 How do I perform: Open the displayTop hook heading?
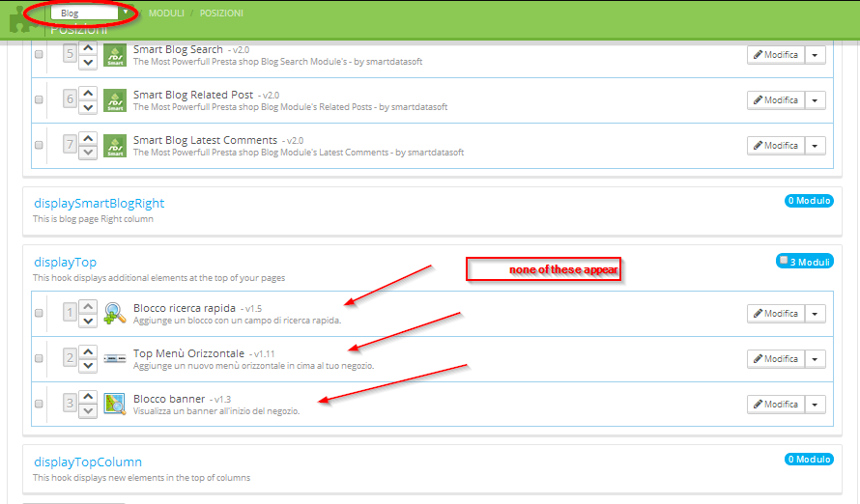[x=66, y=263]
